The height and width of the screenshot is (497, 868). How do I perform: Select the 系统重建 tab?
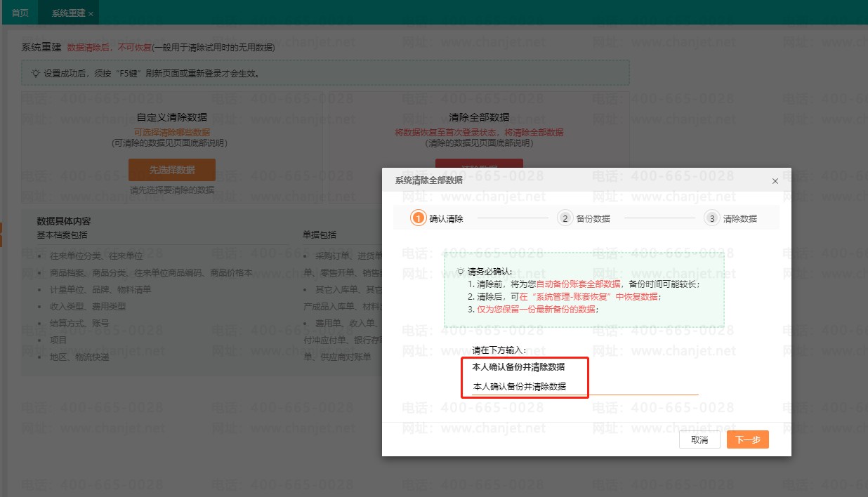point(68,13)
